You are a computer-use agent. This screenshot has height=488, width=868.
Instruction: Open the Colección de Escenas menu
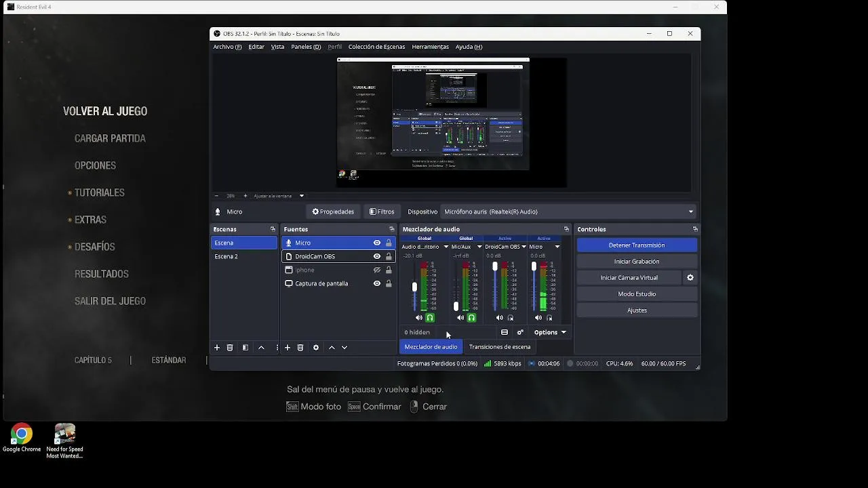[x=376, y=47]
